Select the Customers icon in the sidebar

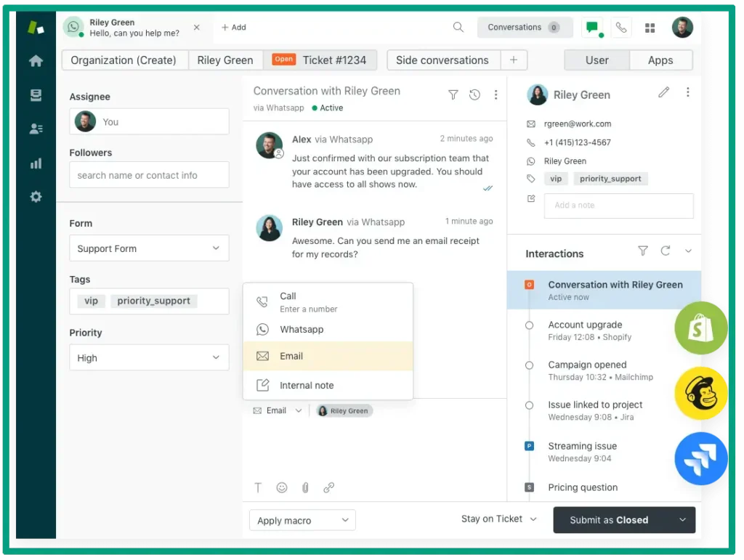coord(36,129)
